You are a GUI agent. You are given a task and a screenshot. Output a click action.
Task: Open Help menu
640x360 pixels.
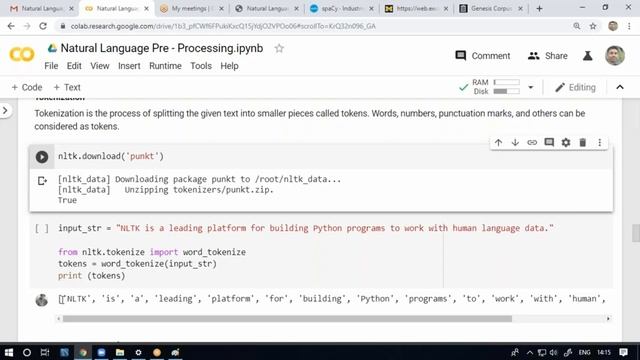(229, 66)
